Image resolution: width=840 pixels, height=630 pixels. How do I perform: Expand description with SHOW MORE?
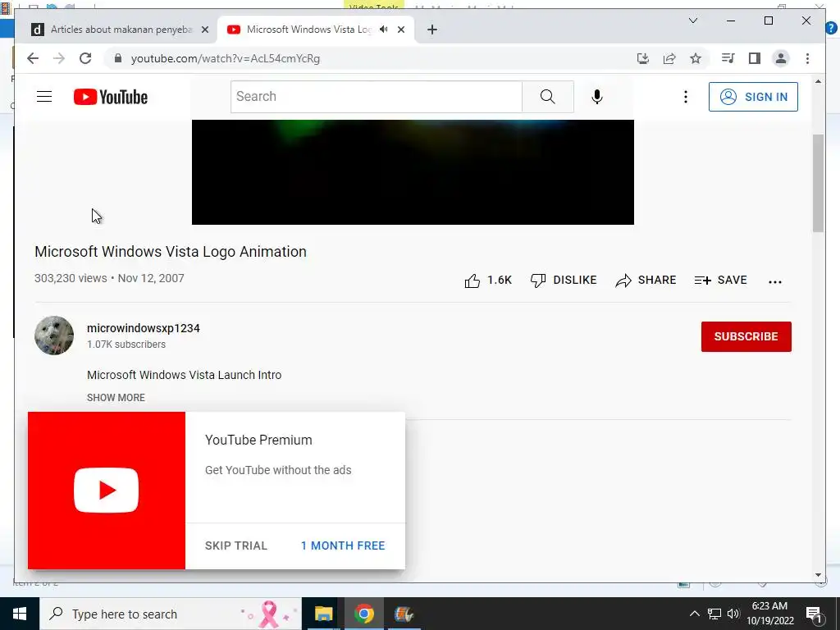pos(116,398)
